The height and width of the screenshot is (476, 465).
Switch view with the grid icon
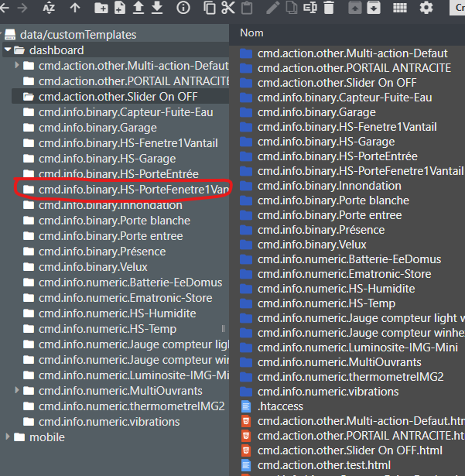coord(400,8)
